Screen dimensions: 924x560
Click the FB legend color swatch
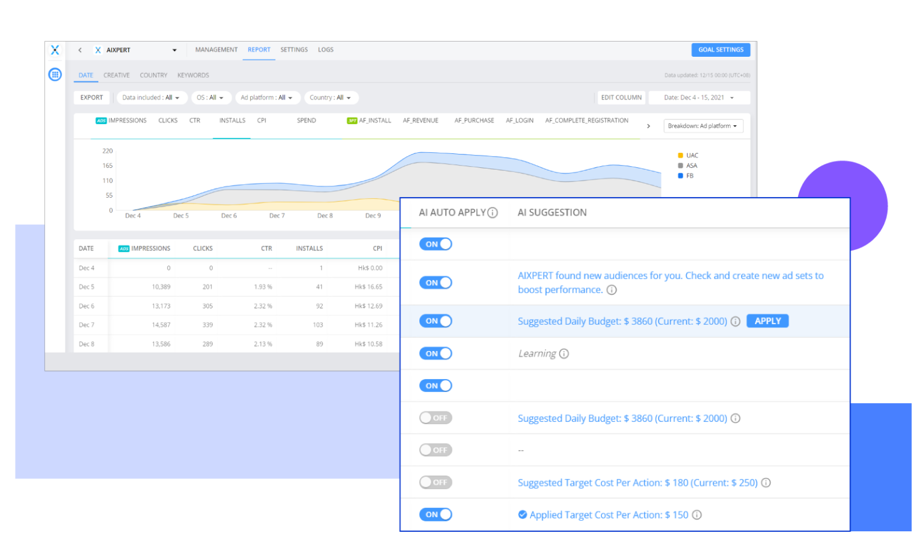680,176
